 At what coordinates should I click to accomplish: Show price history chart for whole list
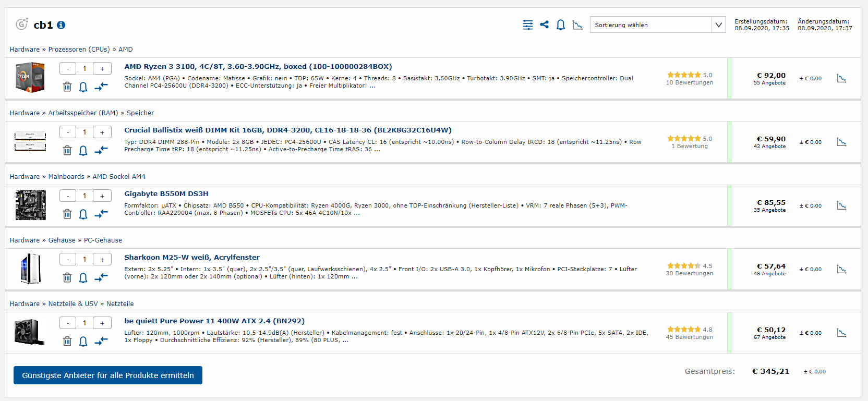(577, 25)
